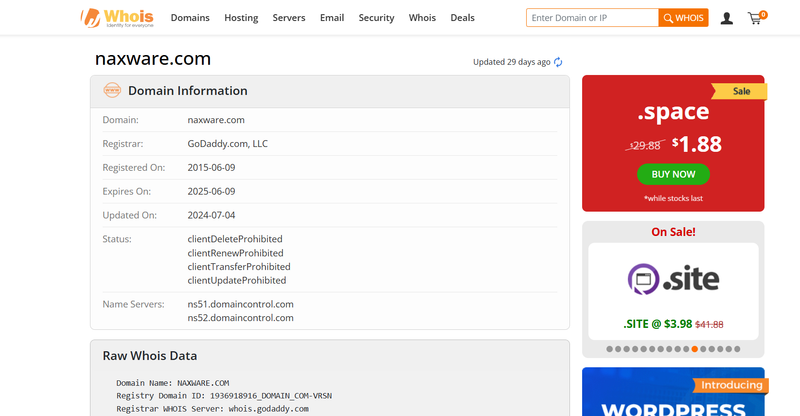The width and height of the screenshot is (800, 416).
Task: Click status 'clientTransferProhibited'
Action: (239, 267)
